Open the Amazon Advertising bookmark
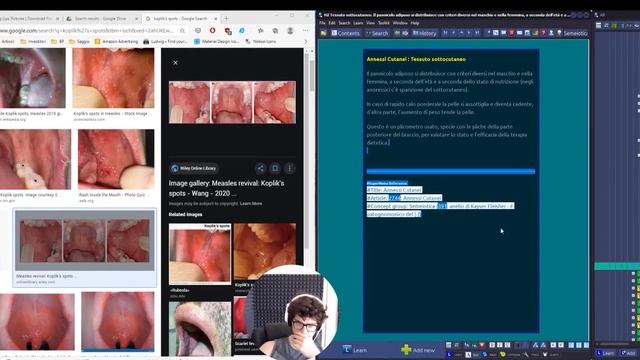This screenshot has width=640, height=360. (116, 41)
